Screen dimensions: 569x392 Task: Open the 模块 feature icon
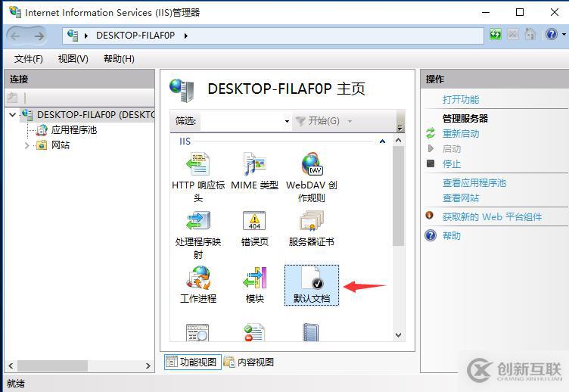[255, 278]
